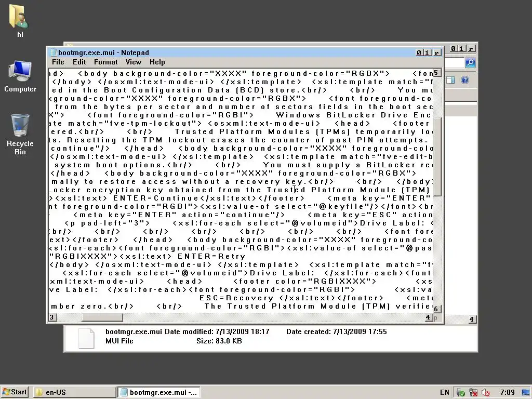Click the Notepad icon in the title bar
532x399 pixels.
pos(54,52)
